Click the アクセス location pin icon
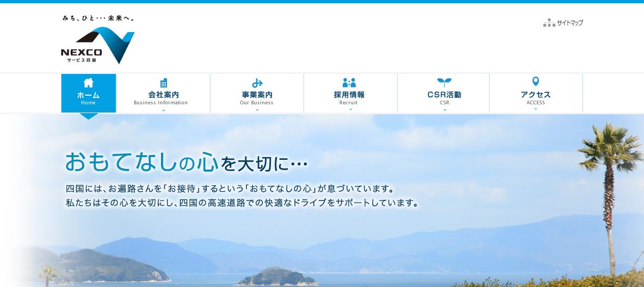Viewport: 644px width, 287px height. point(536,82)
